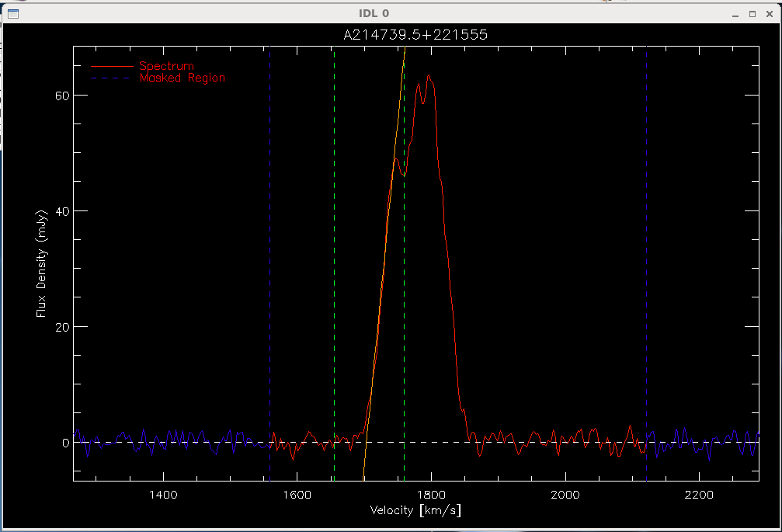Select the "Flux Density (mJy)" axis label
Image resolution: width=782 pixels, height=532 pixels.
tap(41, 264)
